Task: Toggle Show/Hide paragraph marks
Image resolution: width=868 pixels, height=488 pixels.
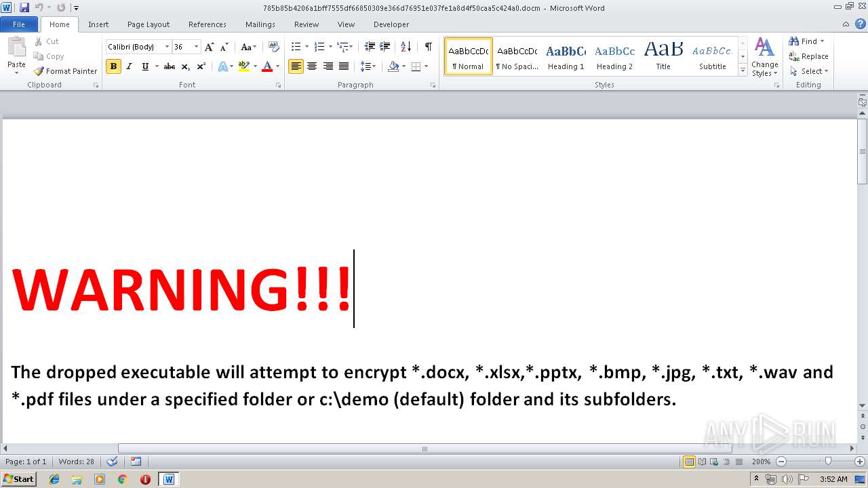Action: tap(429, 47)
